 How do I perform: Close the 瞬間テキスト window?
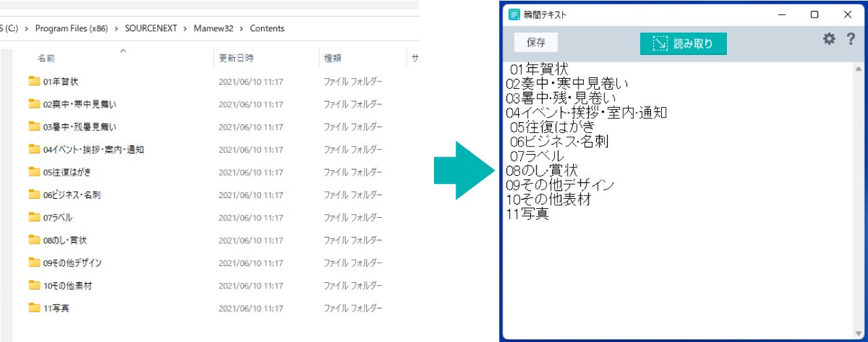(848, 14)
